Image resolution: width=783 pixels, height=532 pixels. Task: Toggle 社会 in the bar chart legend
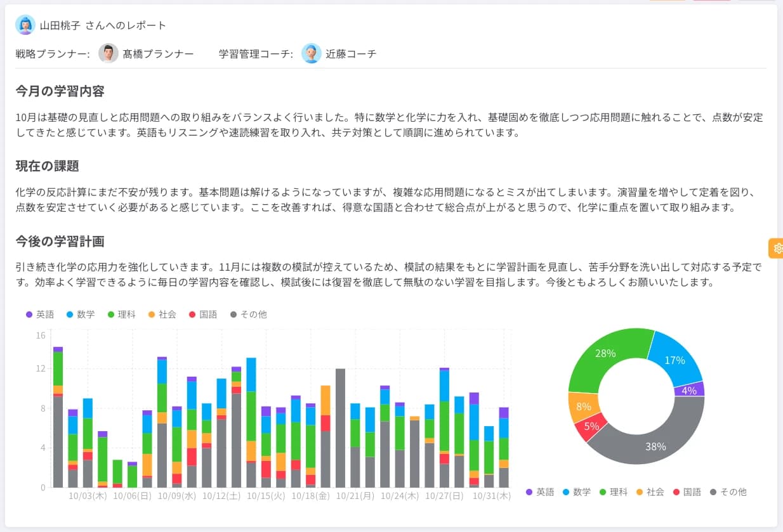(162, 315)
